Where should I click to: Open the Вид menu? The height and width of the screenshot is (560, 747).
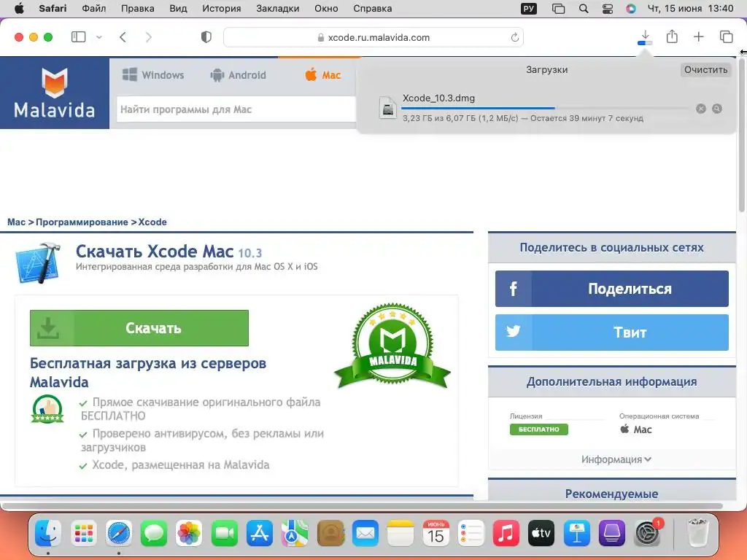click(178, 9)
